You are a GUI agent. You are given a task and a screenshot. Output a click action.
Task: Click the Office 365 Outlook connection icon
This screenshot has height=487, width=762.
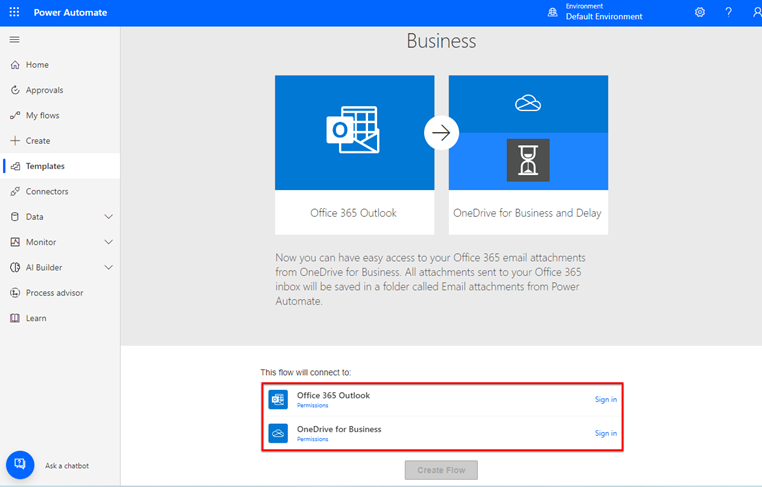[x=278, y=400]
